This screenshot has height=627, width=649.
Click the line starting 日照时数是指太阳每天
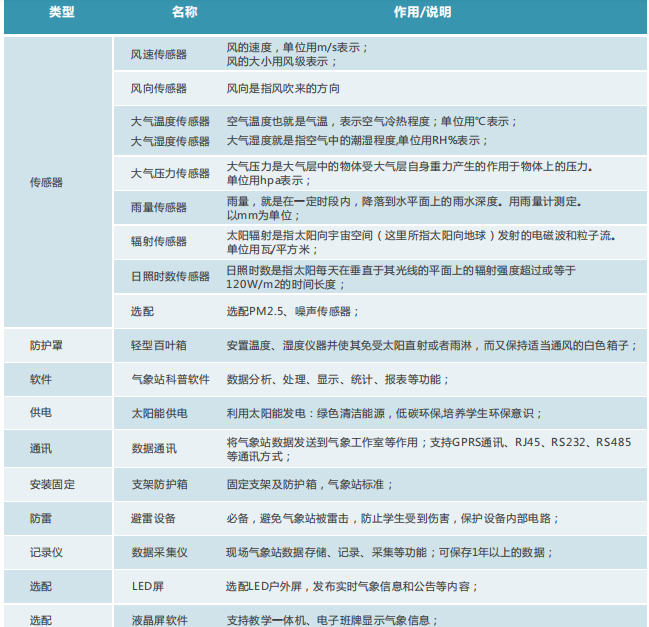click(x=401, y=270)
